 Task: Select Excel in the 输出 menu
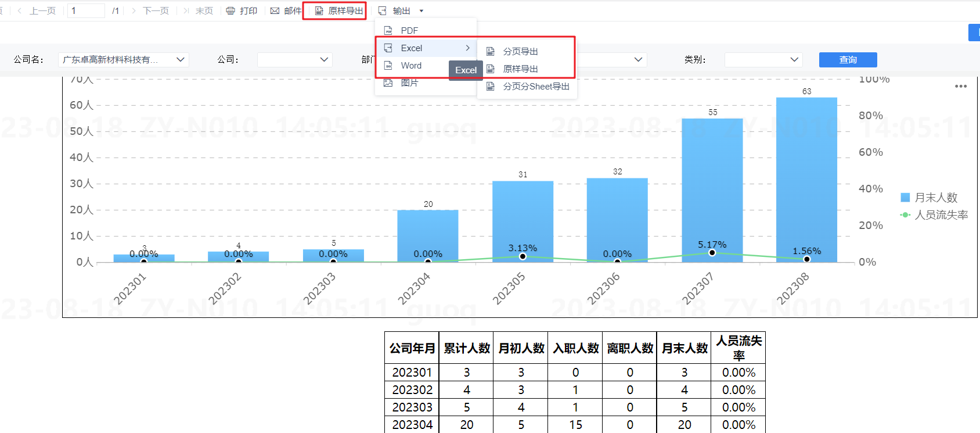(x=426, y=48)
